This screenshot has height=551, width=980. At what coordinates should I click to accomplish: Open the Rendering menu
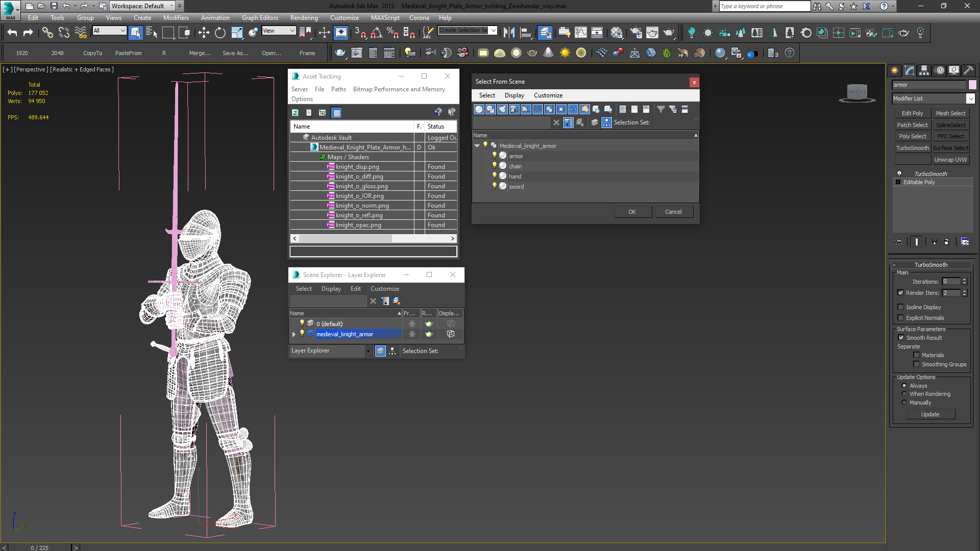coord(304,18)
